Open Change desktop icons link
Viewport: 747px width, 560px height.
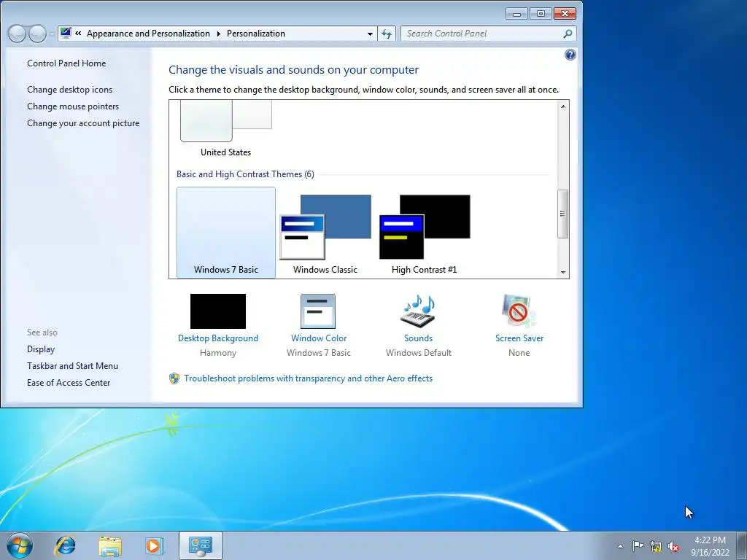(x=69, y=90)
